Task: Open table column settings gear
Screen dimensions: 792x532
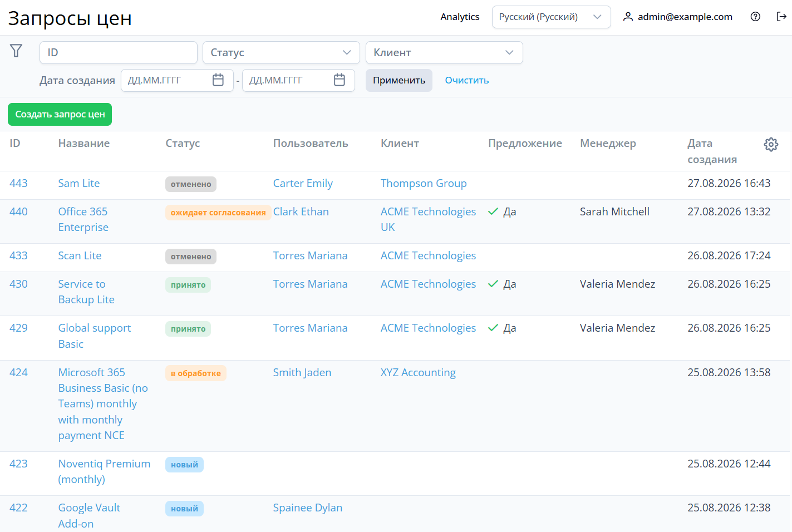Action: click(x=771, y=145)
